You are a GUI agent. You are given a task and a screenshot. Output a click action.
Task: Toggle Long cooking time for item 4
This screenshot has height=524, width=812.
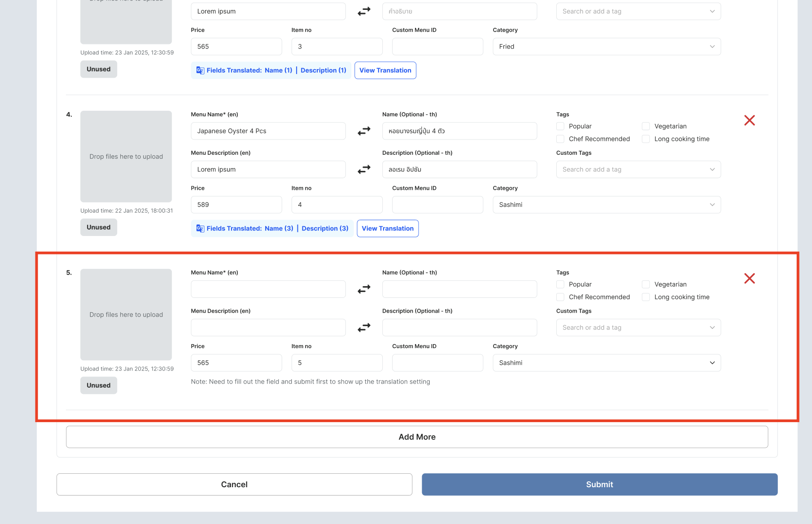point(646,139)
